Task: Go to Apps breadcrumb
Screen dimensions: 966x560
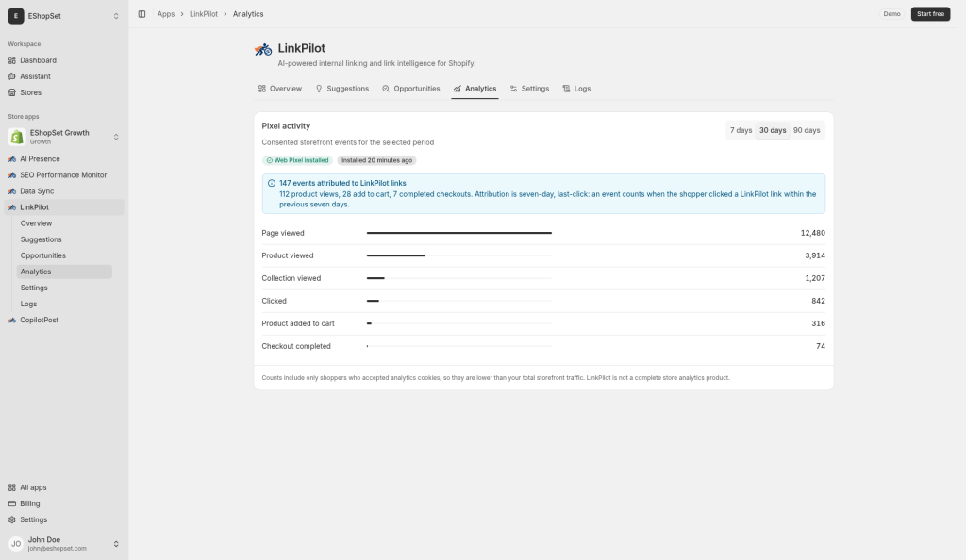Action: tap(166, 14)
